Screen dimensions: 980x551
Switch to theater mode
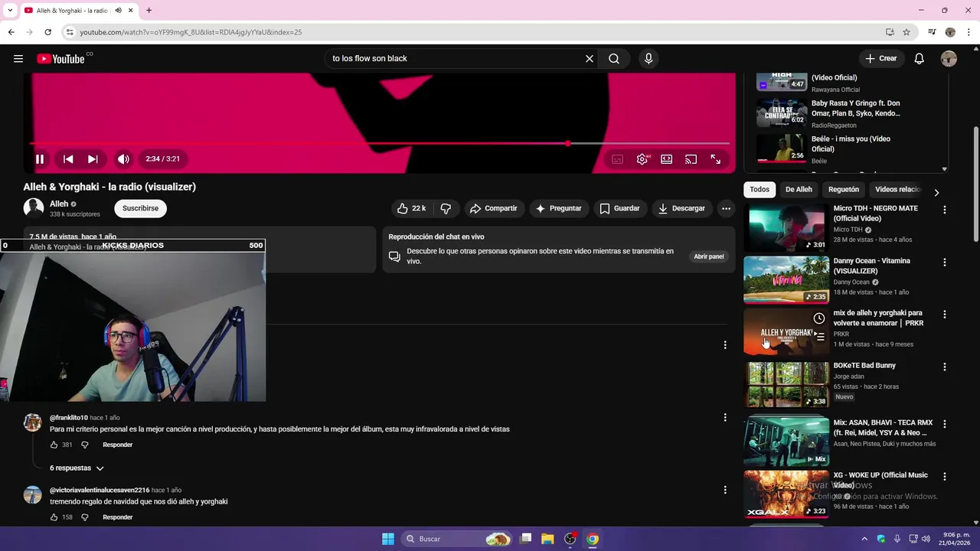[x=667, y=159]
